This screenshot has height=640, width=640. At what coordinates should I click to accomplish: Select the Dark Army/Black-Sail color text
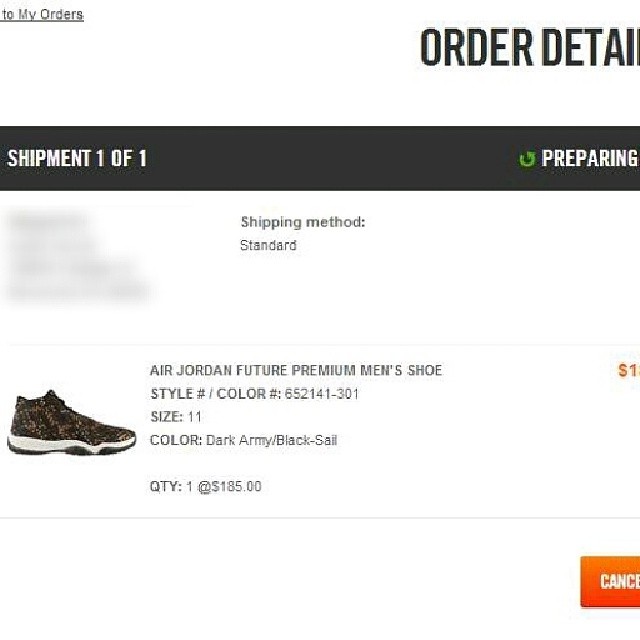point(272,440)
